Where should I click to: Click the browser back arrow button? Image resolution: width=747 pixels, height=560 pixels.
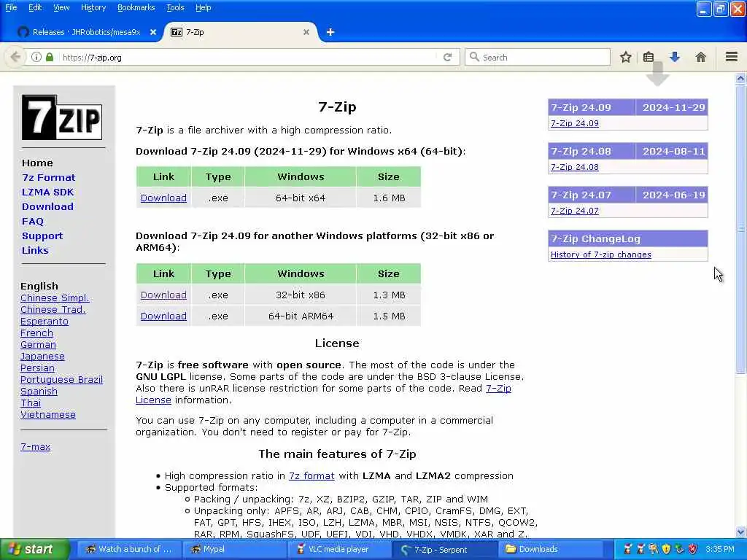tap(15, 57)
